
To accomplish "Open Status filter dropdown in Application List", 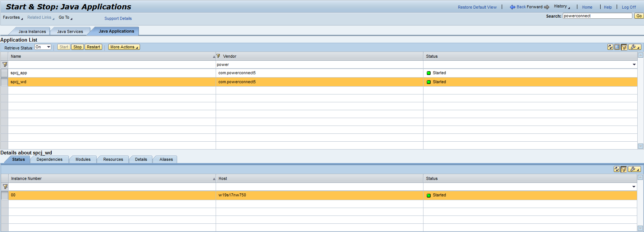I will pyautogui.click(x=634, y=64).
